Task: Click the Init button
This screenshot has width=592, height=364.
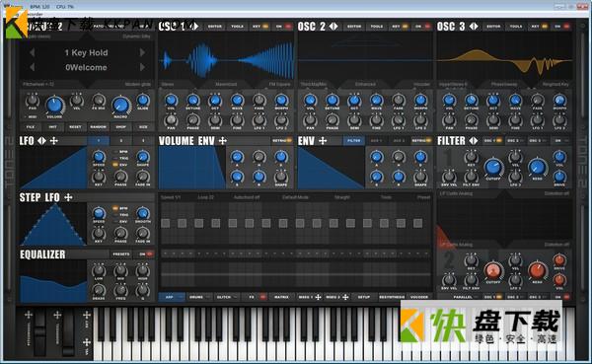Action: [53, 127]
